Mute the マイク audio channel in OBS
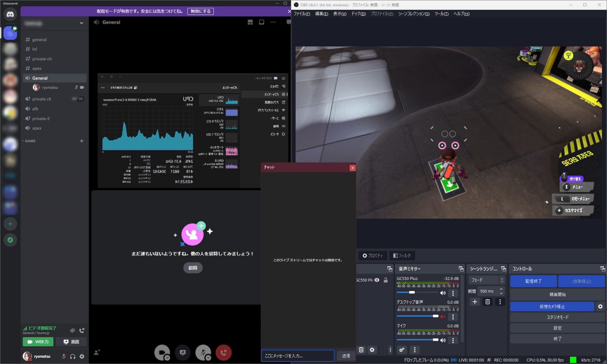 pyautogui.click(x=443, y=340)
